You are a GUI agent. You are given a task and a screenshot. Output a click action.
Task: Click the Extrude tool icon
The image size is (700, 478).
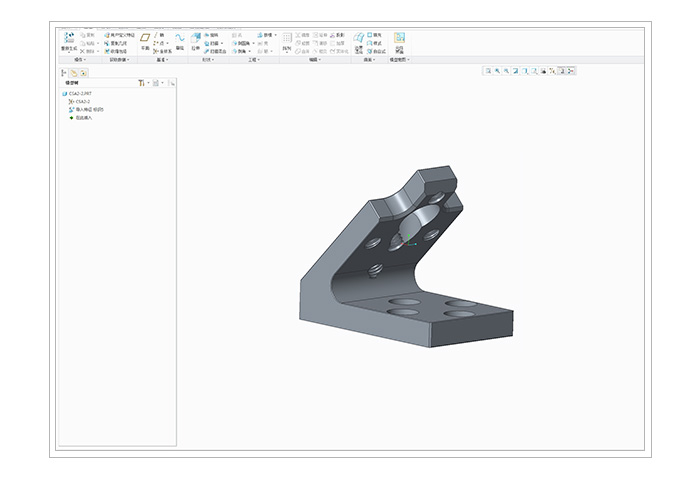(196, 39)
